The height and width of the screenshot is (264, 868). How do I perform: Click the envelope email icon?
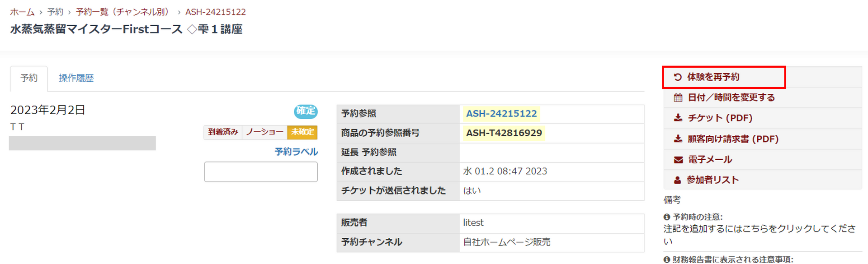678,160
